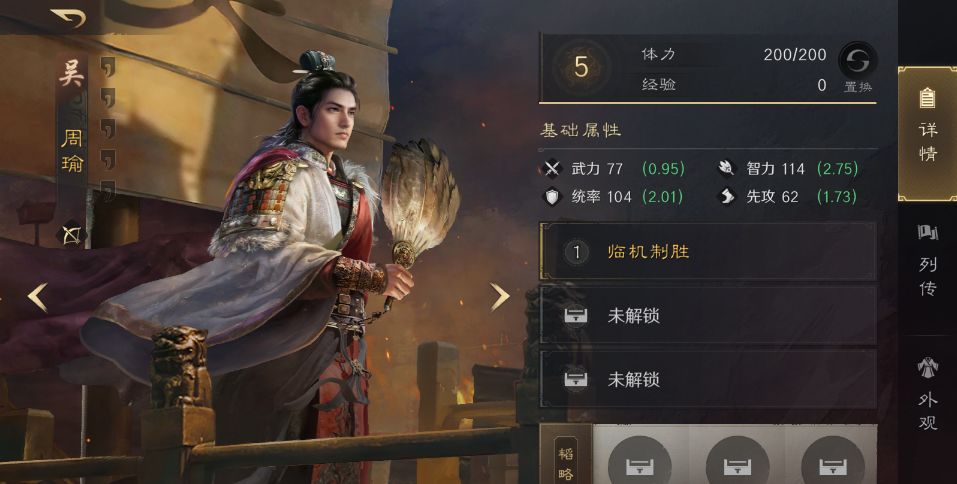Show the previous general with left arrow
The height and width of the screenshot is (484, 957).
[x=38, y=298]
